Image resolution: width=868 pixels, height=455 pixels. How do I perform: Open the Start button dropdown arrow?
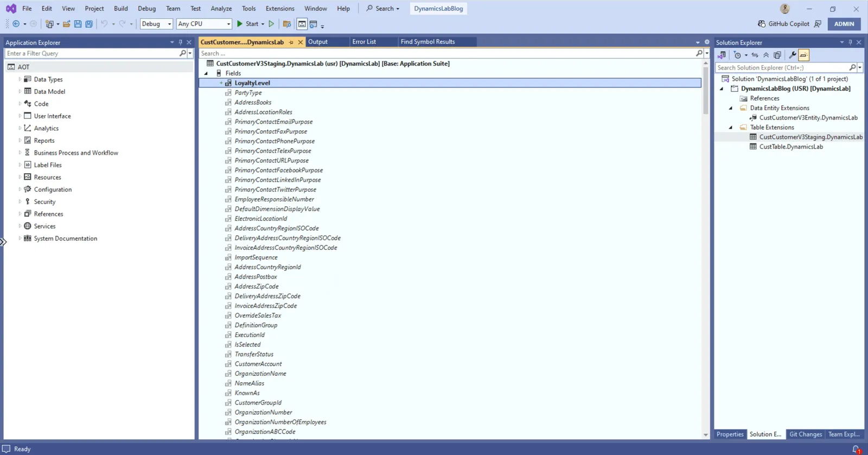pos(263,24)
